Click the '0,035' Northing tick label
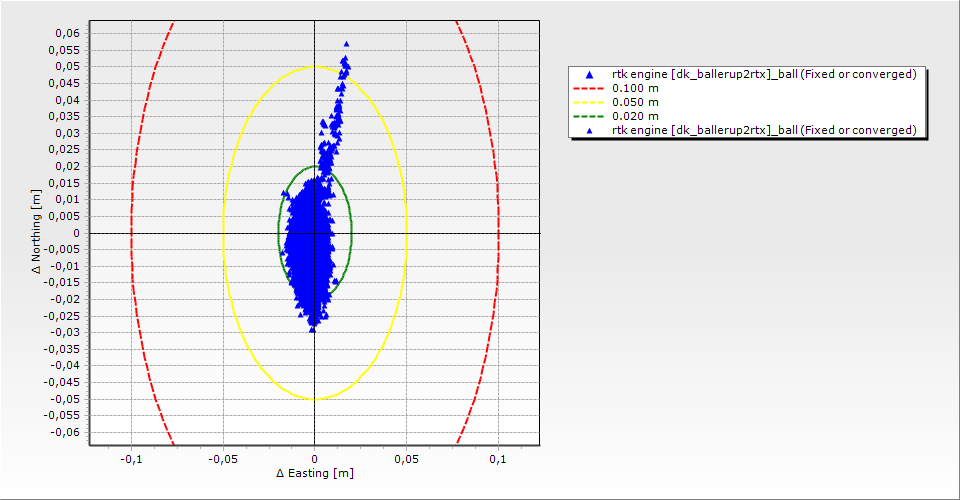This screenshot has height=500, width=960. [x=64, y=116]
